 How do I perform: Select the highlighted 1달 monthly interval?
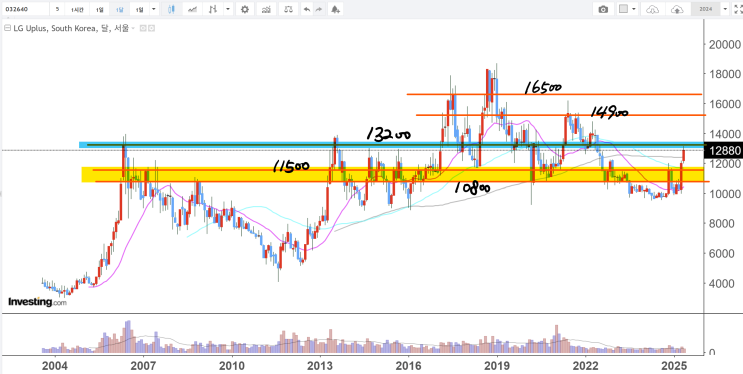119,9
